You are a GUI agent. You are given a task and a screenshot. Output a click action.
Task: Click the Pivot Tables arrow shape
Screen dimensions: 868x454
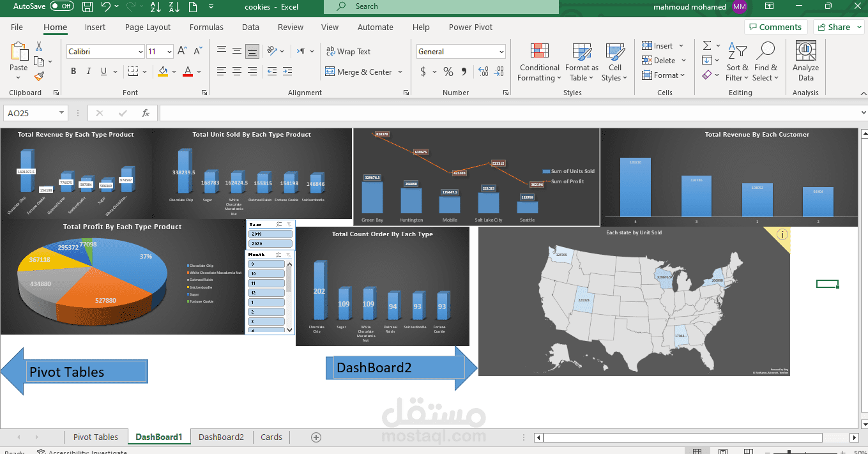[74, 372]
